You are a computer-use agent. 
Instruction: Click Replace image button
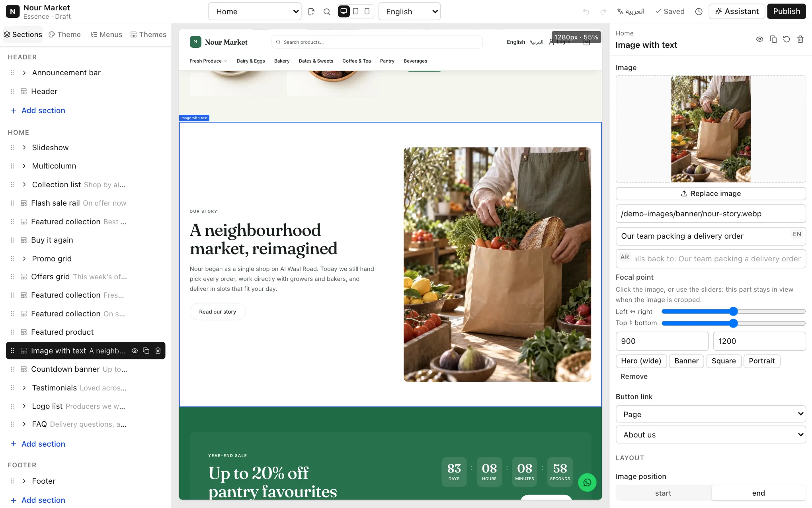click(710, 194)
